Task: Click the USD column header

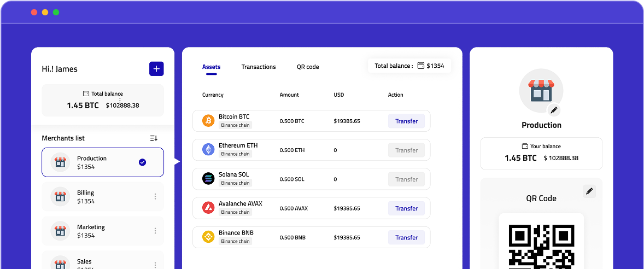Action: click(x=339, y=95)
